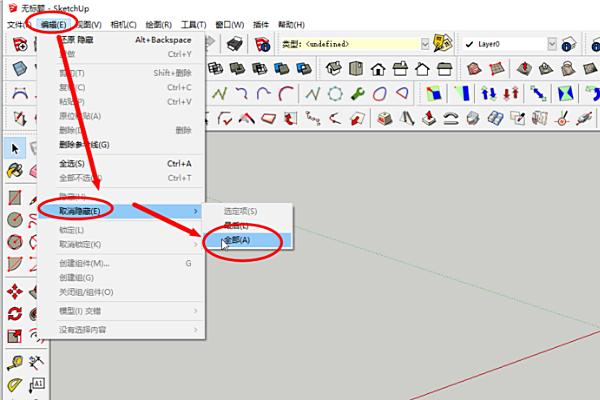Choose the Polygon drawing tool
Image resolution: width=600 pixels, height=400 pixels.
coord(15,242)
